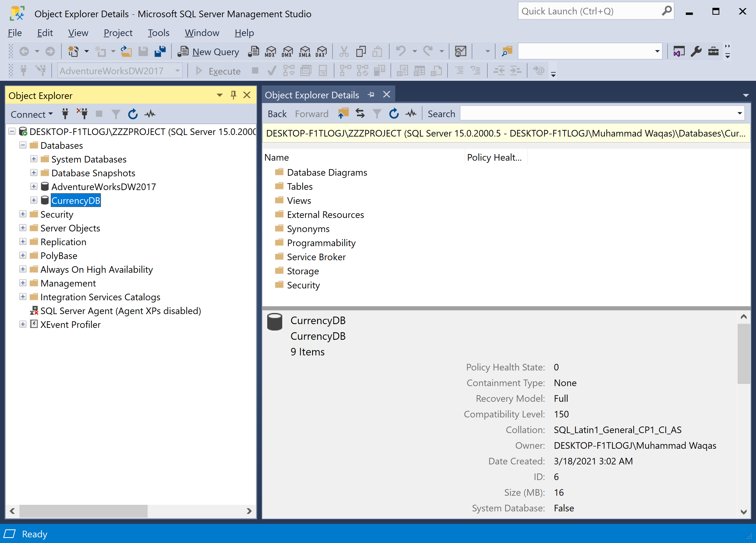The image size is (756, 543).
Task: Collapse the Databases folder node
Action: (23, 145)
